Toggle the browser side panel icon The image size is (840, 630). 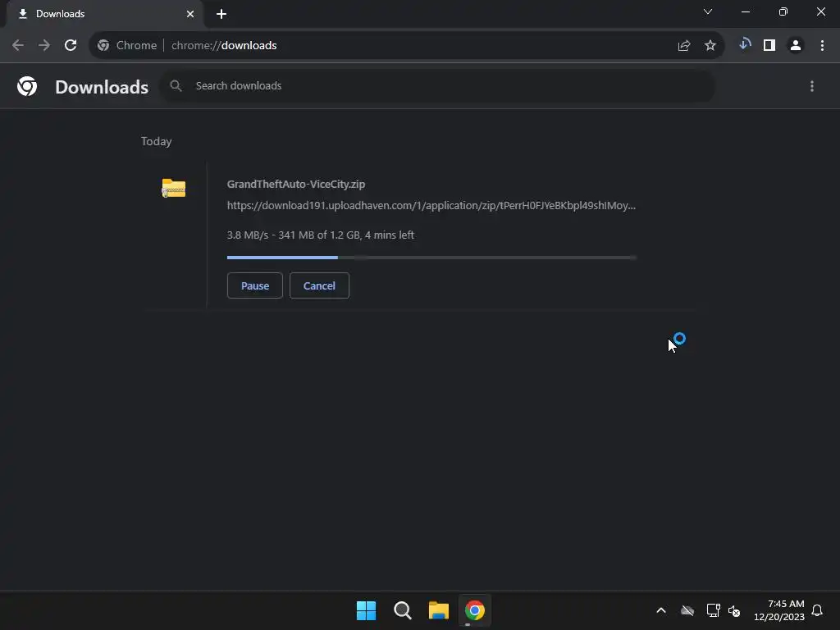click(769, 46)
